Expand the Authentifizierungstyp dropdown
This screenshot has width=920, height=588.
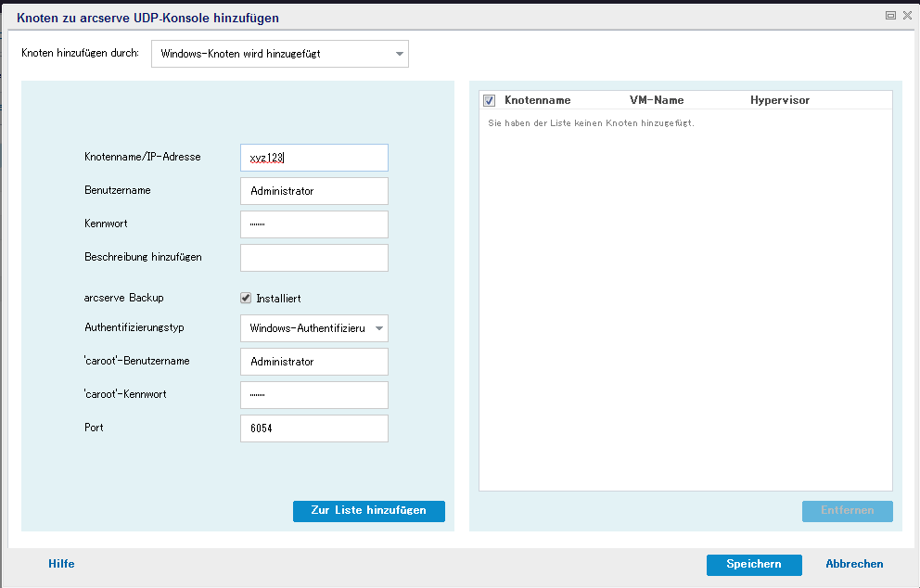[313, 328]
